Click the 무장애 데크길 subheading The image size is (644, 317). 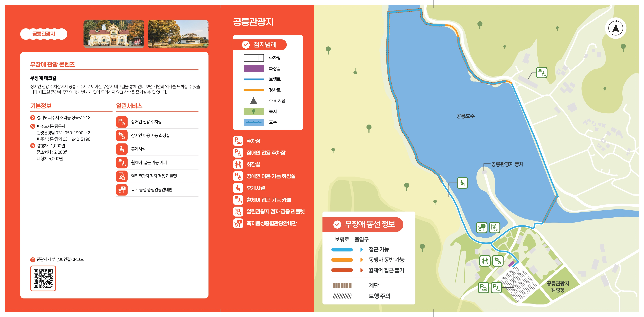click(43, 78)
